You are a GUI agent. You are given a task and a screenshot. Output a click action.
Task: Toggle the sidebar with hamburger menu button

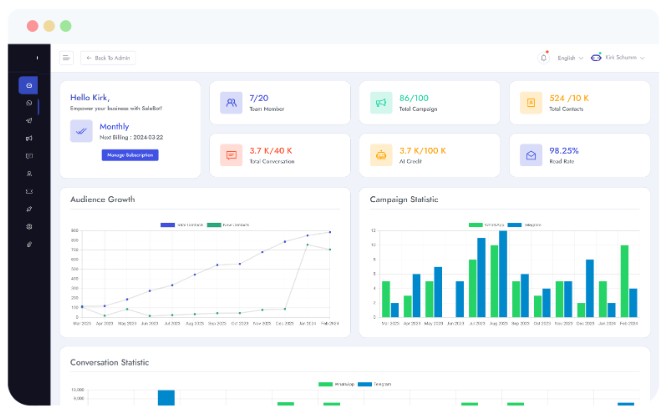(x=66, y=58)
